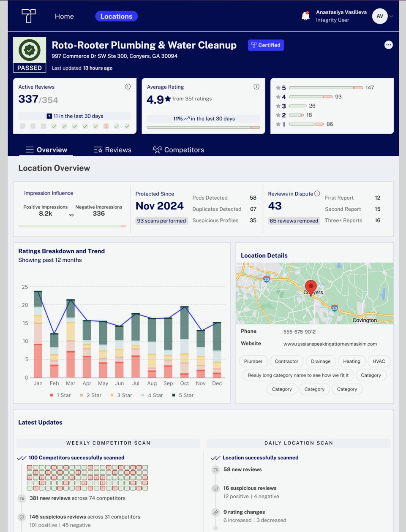Click the Reviews in Dispute info icon
The width and height of the screenshot is (406, 532).
(317, 194)
